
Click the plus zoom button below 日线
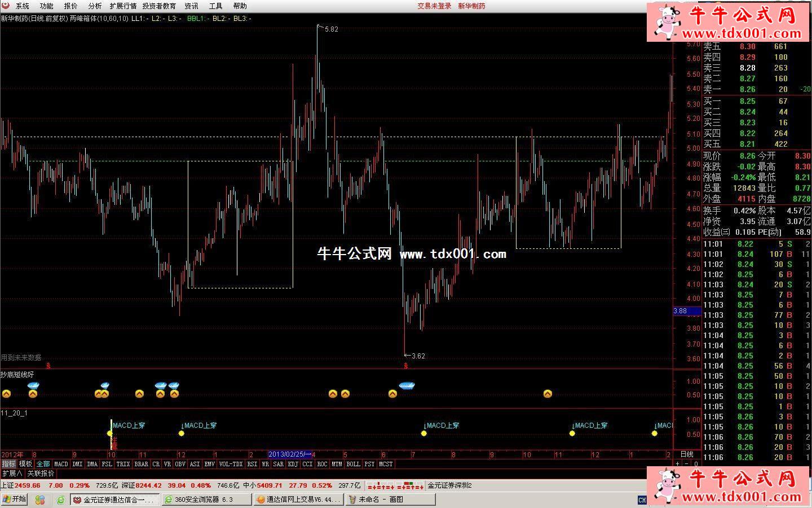pos(677,464)
